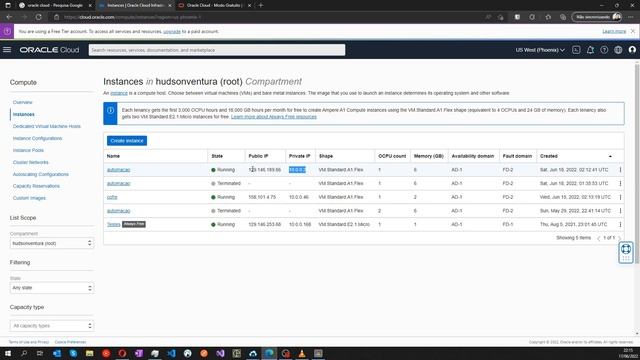This screenshot has height=360, width=640.
Task: Open the US West (Phoenix) region dropdown
Action: [x=540, y=50]
